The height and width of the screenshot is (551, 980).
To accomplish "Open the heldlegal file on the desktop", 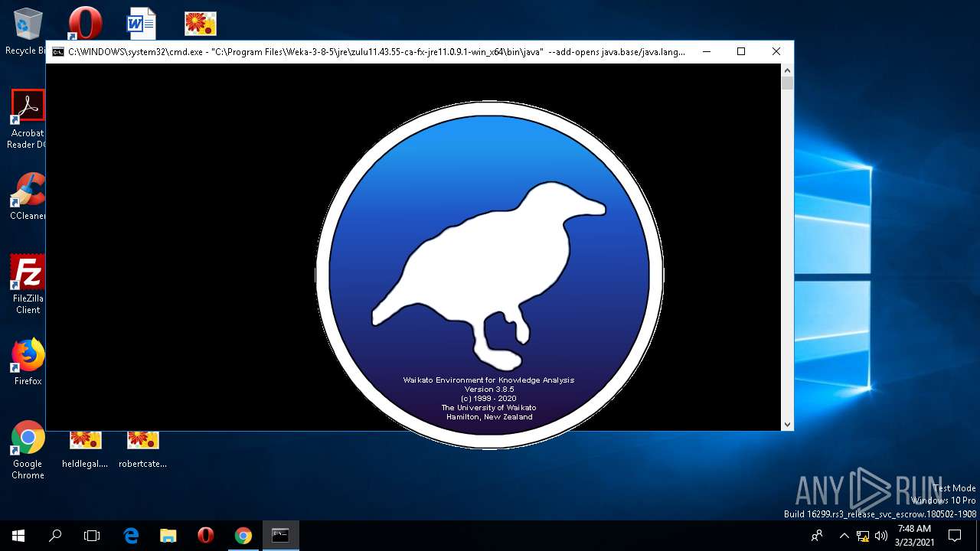I will 85,450.
